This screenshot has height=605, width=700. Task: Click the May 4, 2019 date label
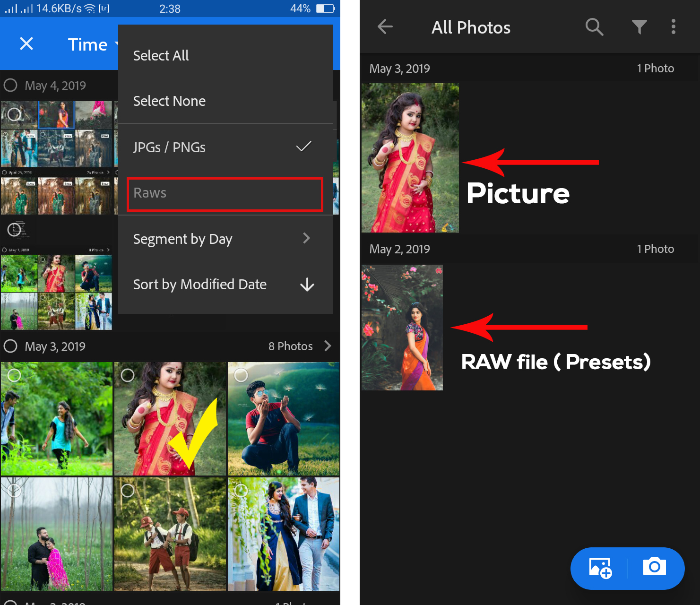pos(55,86)
